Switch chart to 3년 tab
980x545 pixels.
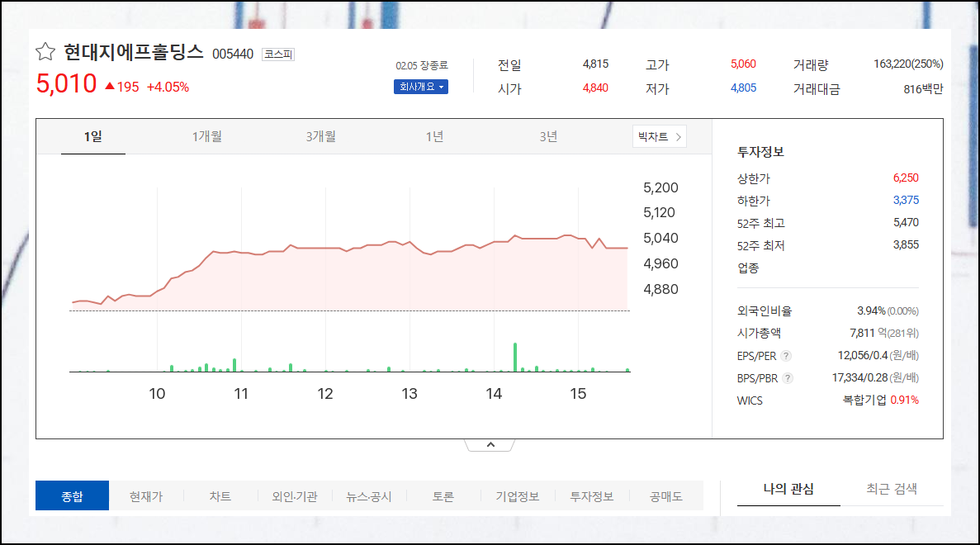548,136
